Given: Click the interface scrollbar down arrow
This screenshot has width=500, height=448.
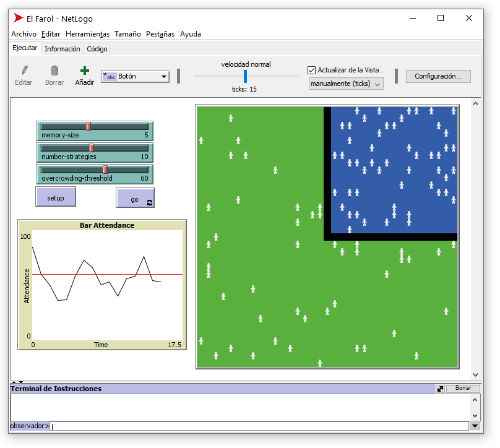Looking at the screenshot, I should (x=475, y=374).
